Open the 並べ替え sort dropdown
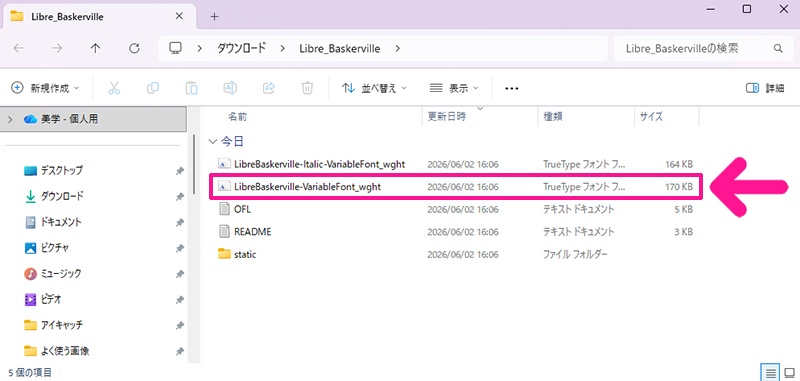Viewport: 800px width, 381px height. point(374,88)
